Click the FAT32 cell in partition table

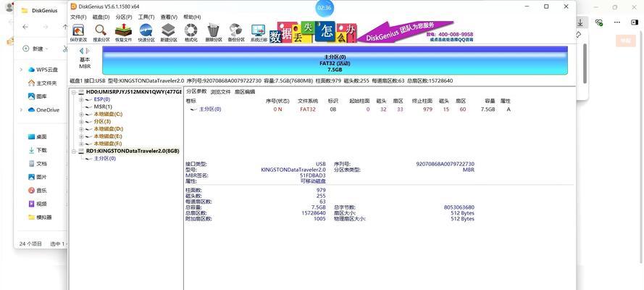(x=308, y=109)
